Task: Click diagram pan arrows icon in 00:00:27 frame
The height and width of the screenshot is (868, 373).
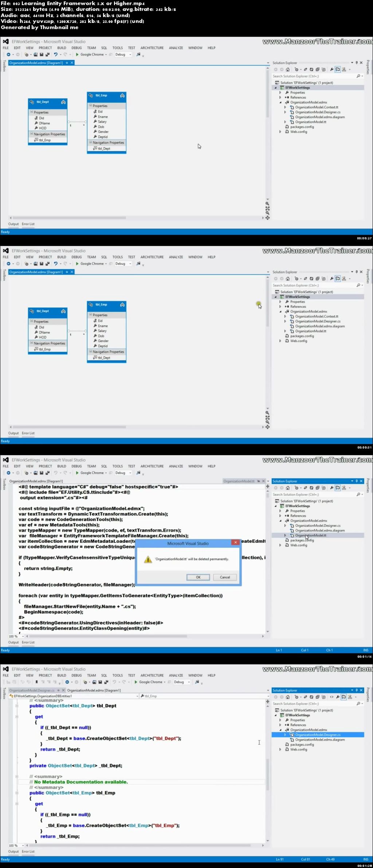Action: click(267, 218)
